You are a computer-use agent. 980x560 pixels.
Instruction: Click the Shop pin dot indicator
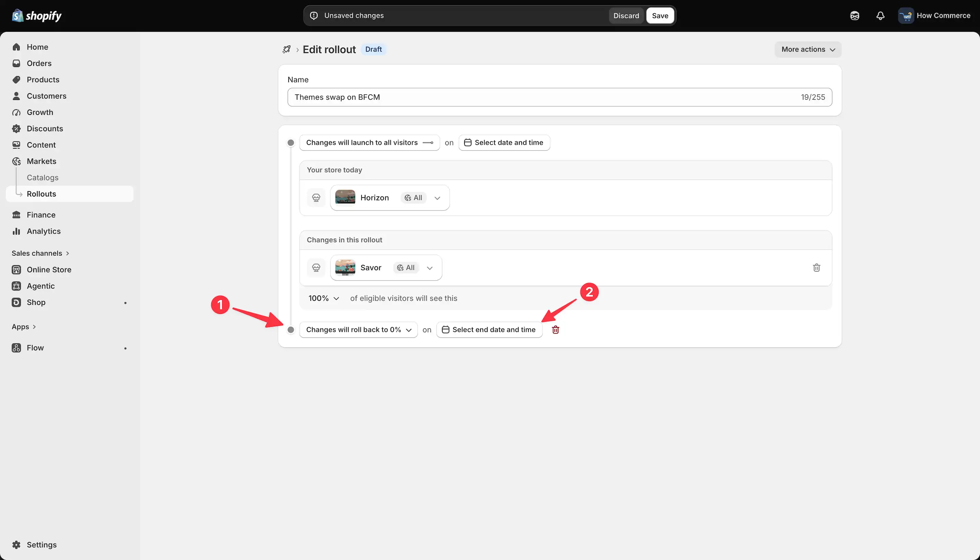(125, 303)
